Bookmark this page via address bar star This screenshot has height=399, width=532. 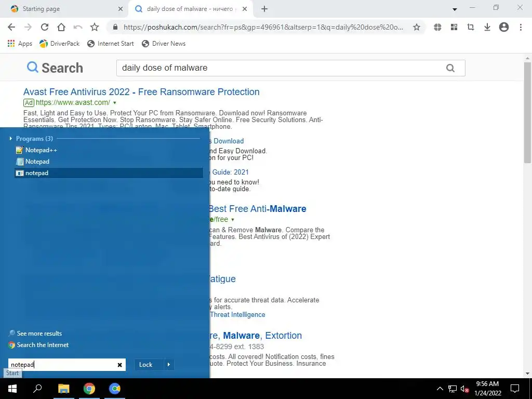click(x=416, y=27)
